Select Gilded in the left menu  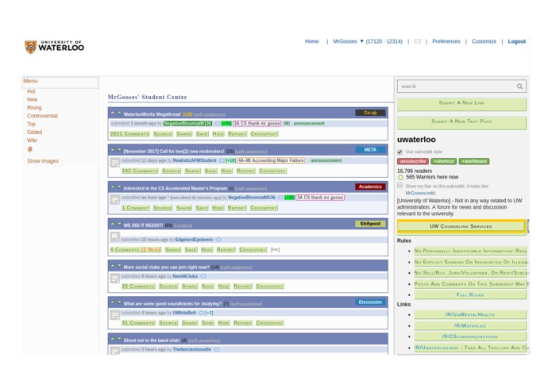34,133
